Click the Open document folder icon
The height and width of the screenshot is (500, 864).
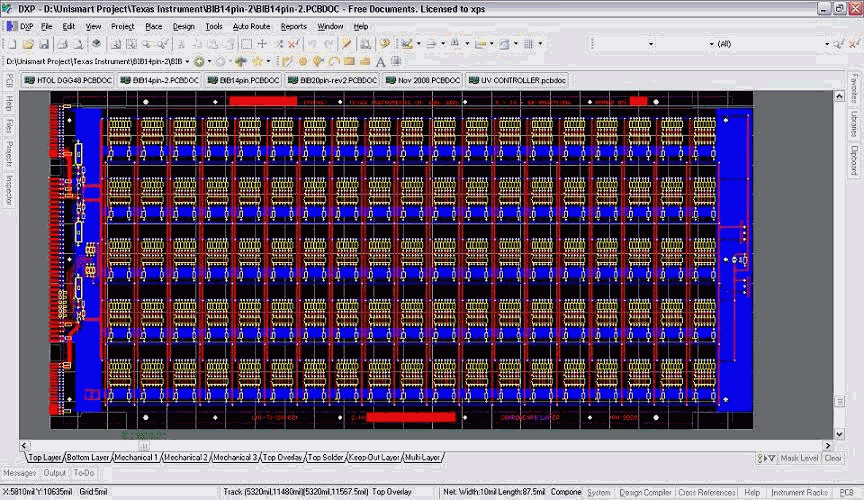[x=29, y=44]
